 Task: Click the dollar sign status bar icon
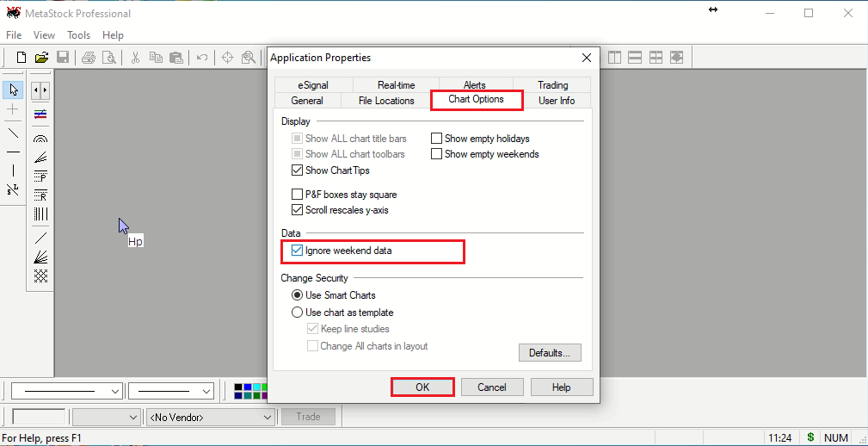(810, 437)
